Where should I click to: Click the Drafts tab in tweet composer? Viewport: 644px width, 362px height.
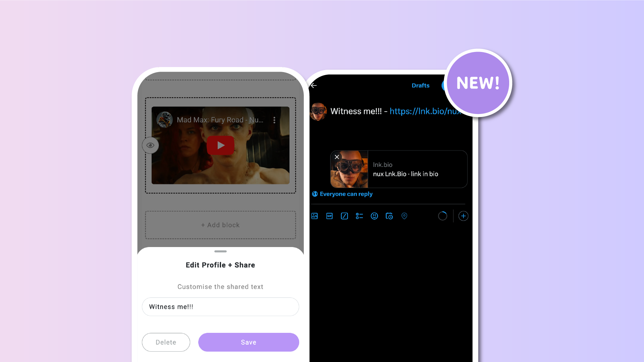tap(420, 85)
